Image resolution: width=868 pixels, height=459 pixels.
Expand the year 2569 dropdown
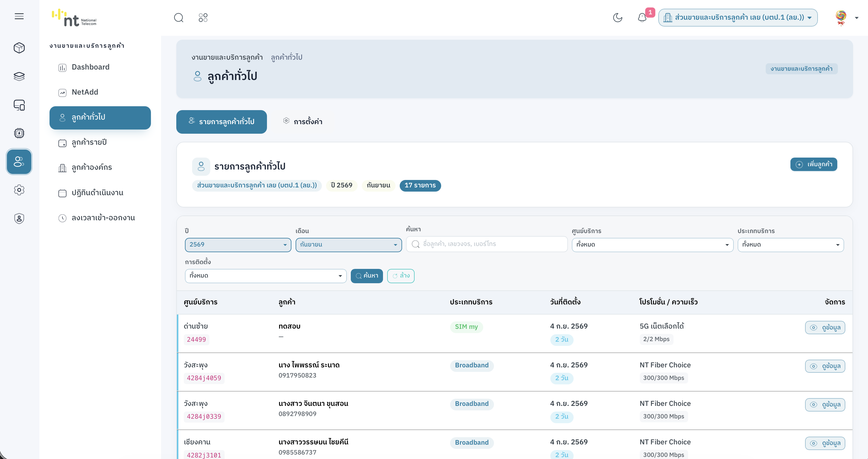point(238,244)
